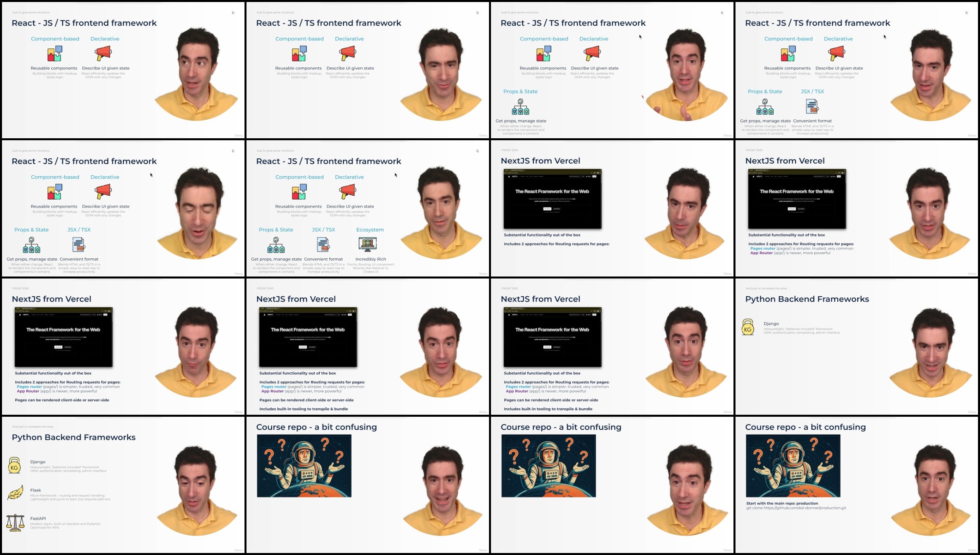Click the JSX / TSX document icon beside the Ecosystem column

coord(323,245)
